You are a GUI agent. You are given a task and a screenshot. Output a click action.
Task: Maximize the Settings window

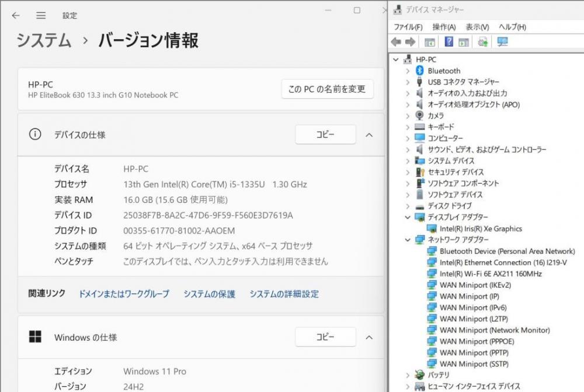357,10
